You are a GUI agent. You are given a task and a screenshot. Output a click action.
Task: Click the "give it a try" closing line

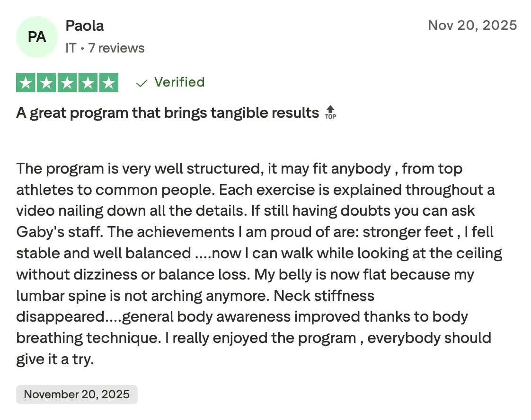tap(55, 359)
